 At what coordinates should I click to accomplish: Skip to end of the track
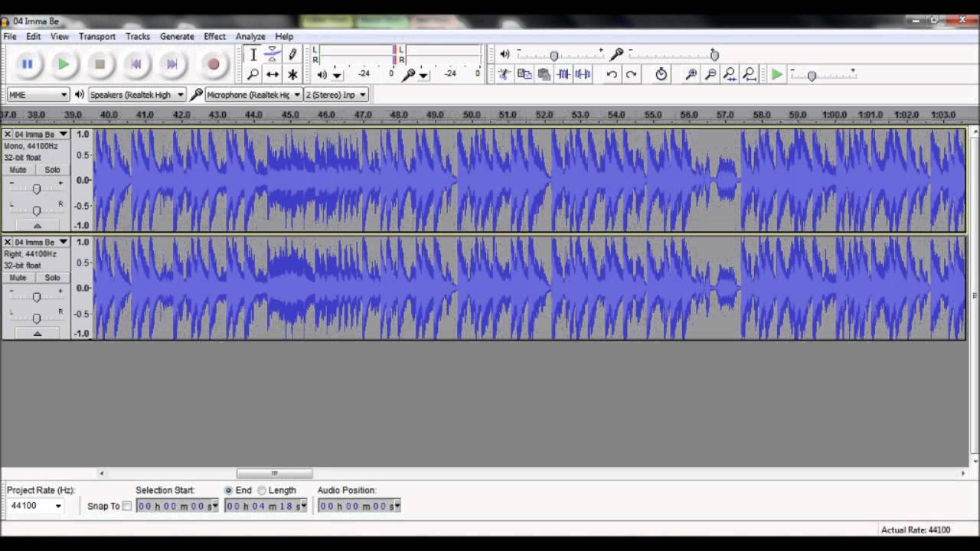tap(172, 65)
